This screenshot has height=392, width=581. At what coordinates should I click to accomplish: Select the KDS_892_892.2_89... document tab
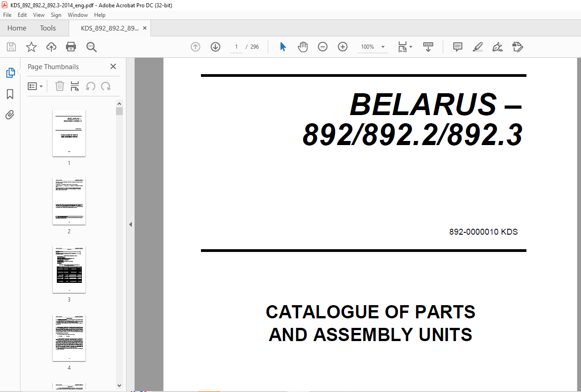point(110,28)
